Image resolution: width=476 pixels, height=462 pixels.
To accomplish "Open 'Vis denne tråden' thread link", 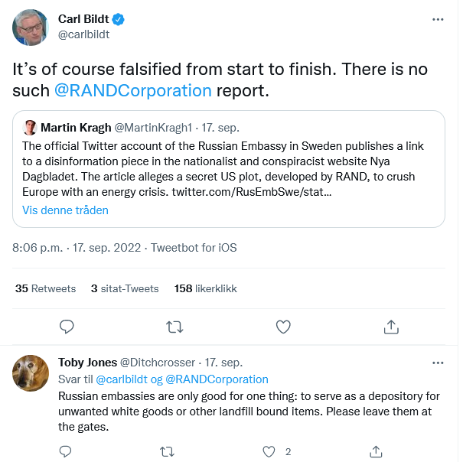I will point(66,210).
